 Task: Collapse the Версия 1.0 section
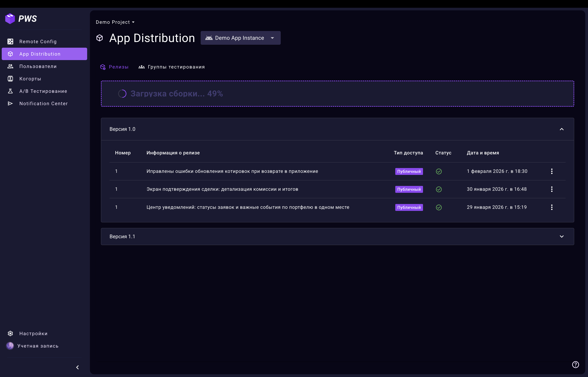click(x=561, y=129)
